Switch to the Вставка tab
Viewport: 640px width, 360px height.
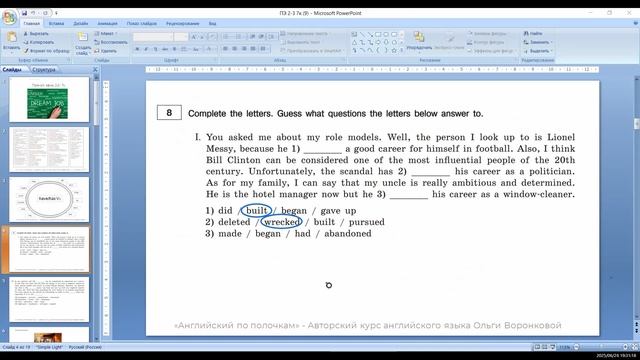pos(56,24)
